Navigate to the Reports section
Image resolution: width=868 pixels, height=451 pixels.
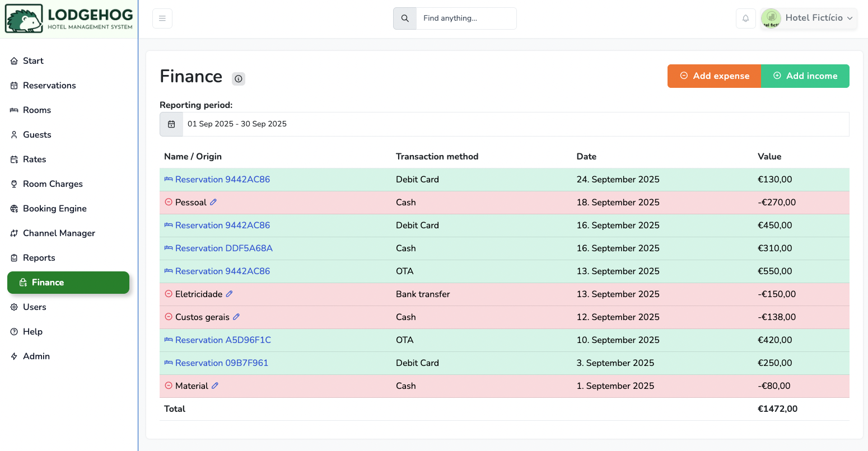[39, 258]
